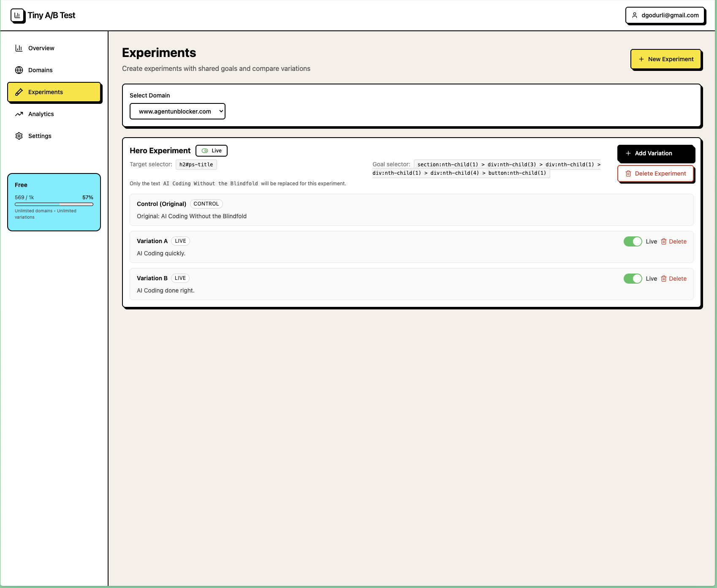Click the h2#ps-title target selector code
The width and height of the screenshot is (717, 588).
point(196,165)
